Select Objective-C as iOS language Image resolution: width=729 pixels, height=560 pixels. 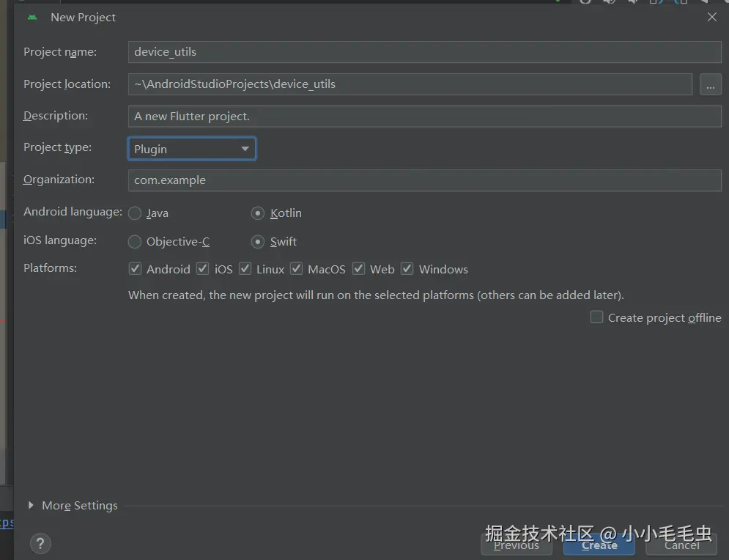point(135,242)
